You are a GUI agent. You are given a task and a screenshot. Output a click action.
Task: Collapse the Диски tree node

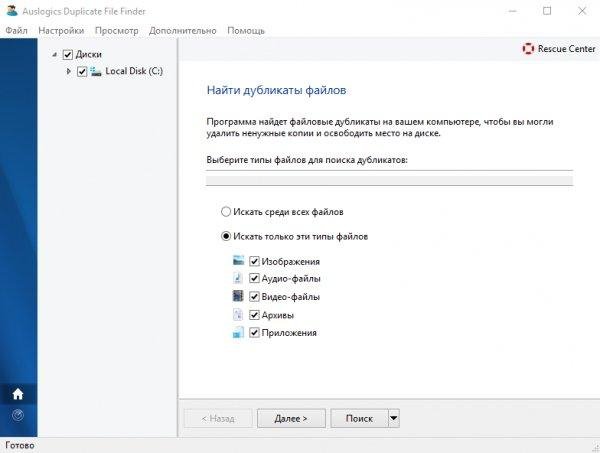tap(54, 55)
